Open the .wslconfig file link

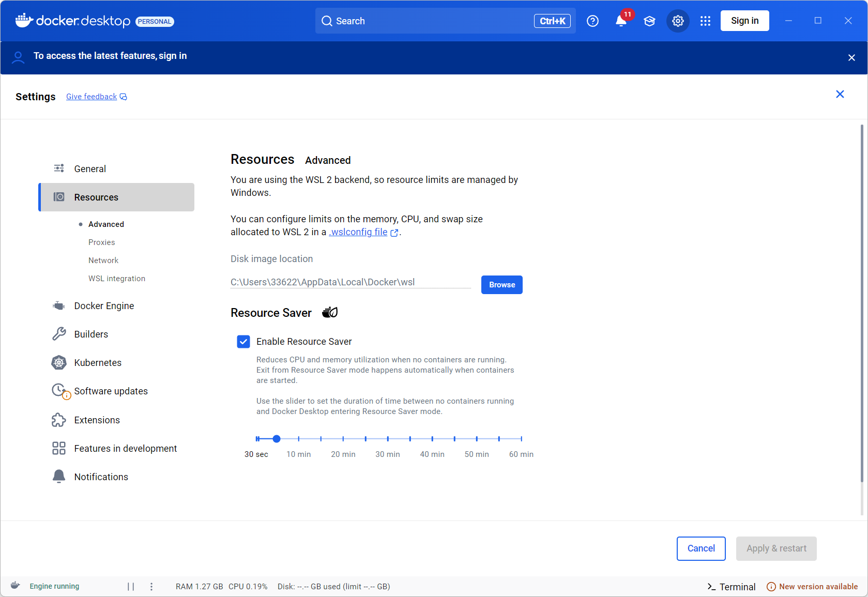[358, 232]
